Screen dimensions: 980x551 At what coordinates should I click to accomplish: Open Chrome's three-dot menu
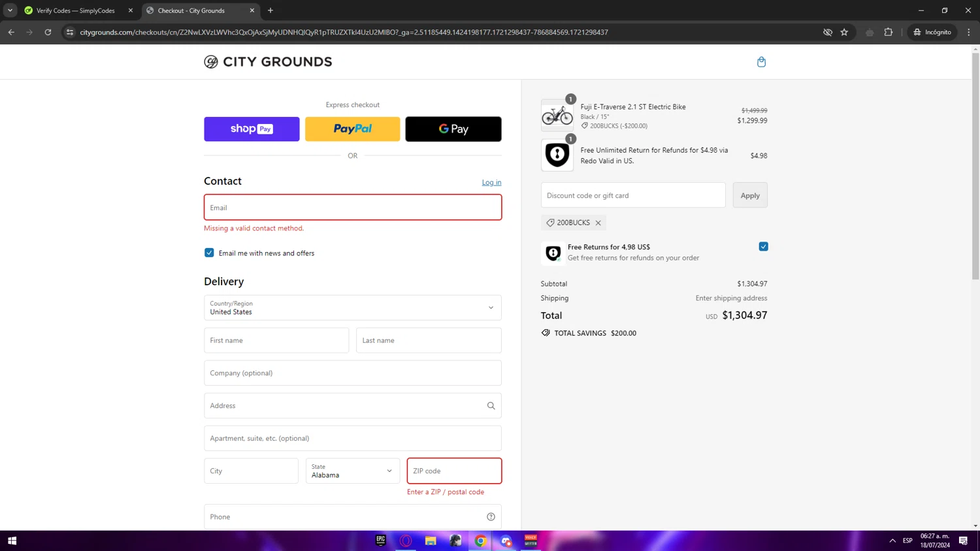tap(968, 32)
